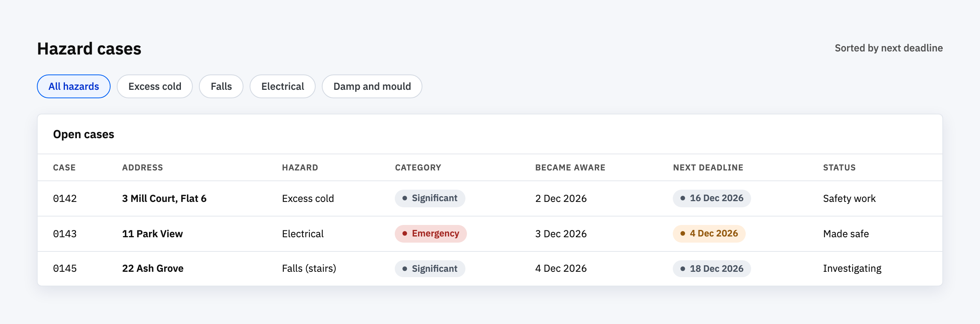Click became aware date 2 Dec 2026
The image size is (980, 324).
tap(561, 198)
